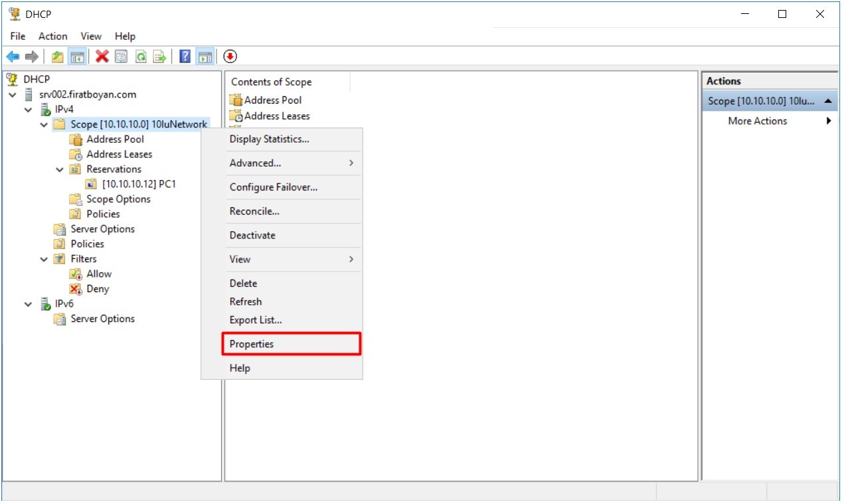Image resolution: width=844 pixels, height=504 pixels.
Task: Click the Address Pool icon in Contents pane
Action: click(x=236, y=100)
